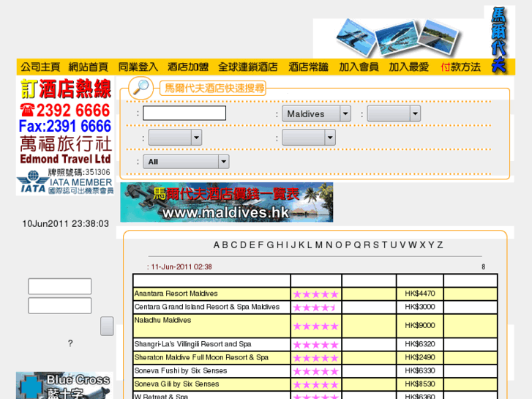Viewport: 532px width, 399px height.
Task: Open 同業登入 menu item
Action: (x=138, y=67)
